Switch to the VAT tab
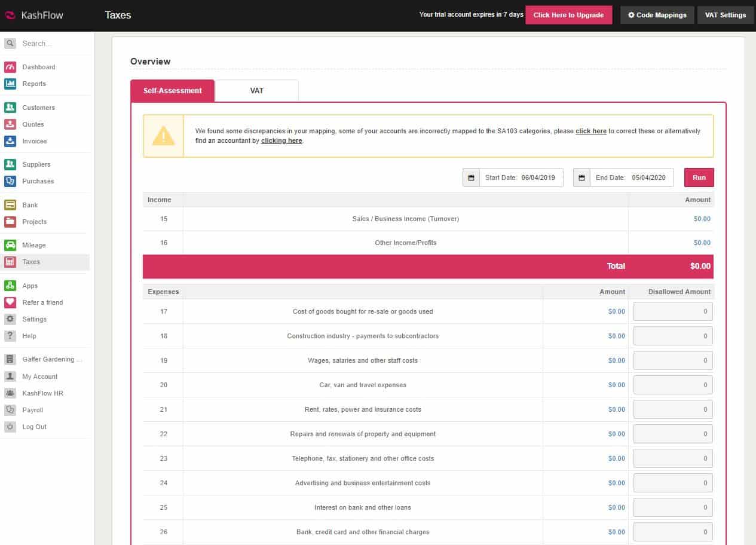This screenshot has width=756, height=545. pos(256,91)
